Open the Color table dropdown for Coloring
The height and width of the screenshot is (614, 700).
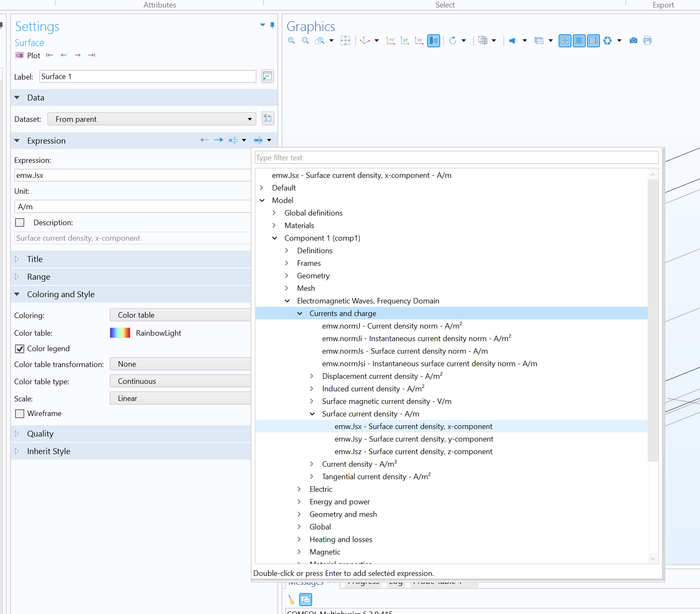(x=180, y=315)
